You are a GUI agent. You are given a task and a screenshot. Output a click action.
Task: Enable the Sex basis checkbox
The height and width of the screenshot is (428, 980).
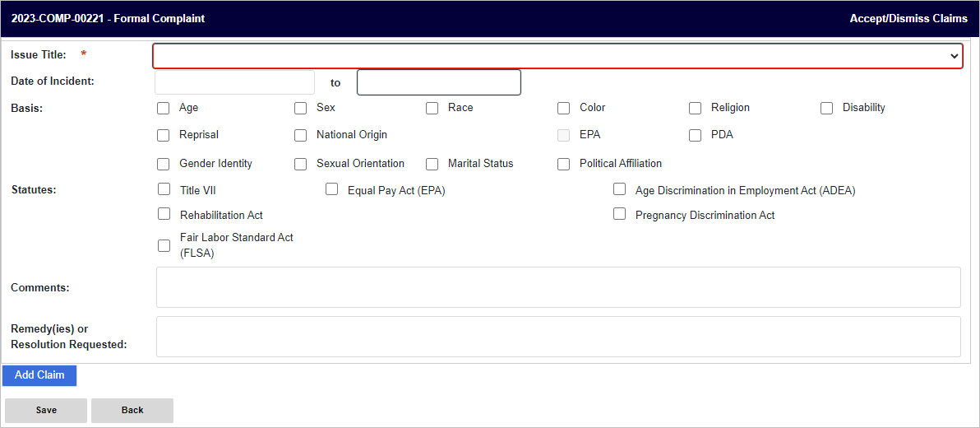pos(301,109)
